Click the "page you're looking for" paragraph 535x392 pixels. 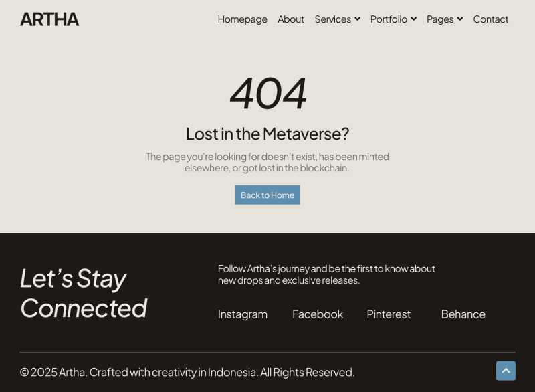(267, 162)
